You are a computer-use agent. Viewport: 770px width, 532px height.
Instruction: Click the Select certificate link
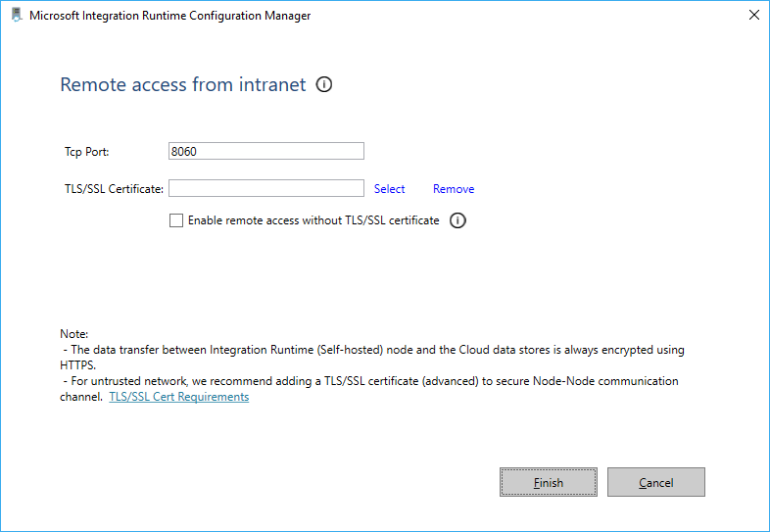[389, 189]
